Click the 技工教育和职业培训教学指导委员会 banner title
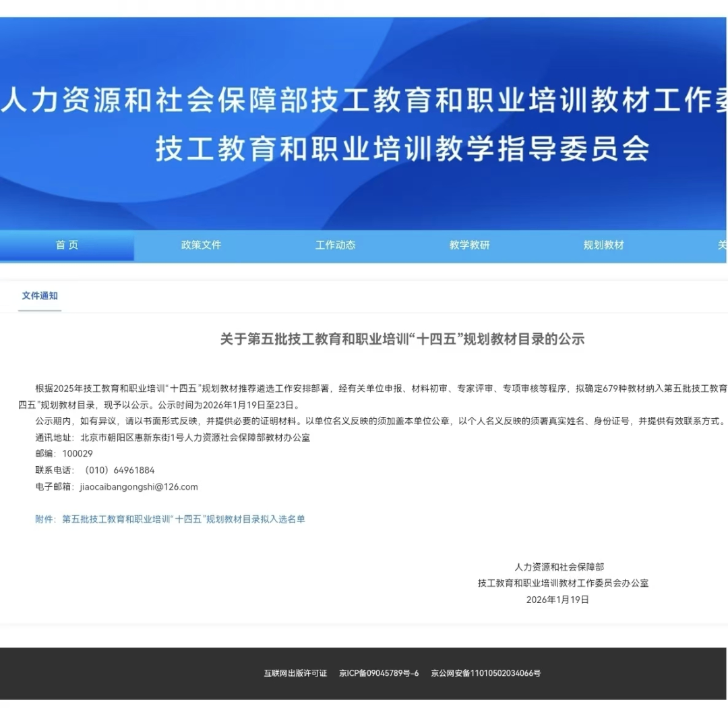728x719 pixels. (x=402, y=149)
